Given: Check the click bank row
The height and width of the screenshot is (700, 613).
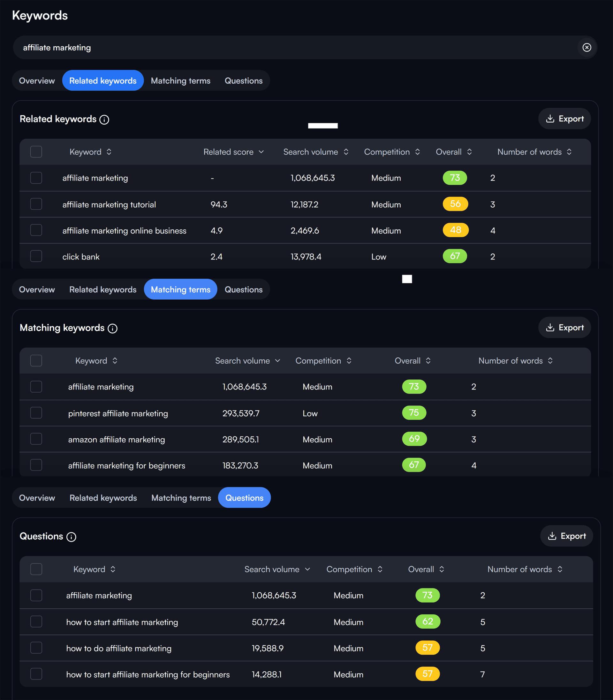Looking at the screenshot, I should coord(36,256).
